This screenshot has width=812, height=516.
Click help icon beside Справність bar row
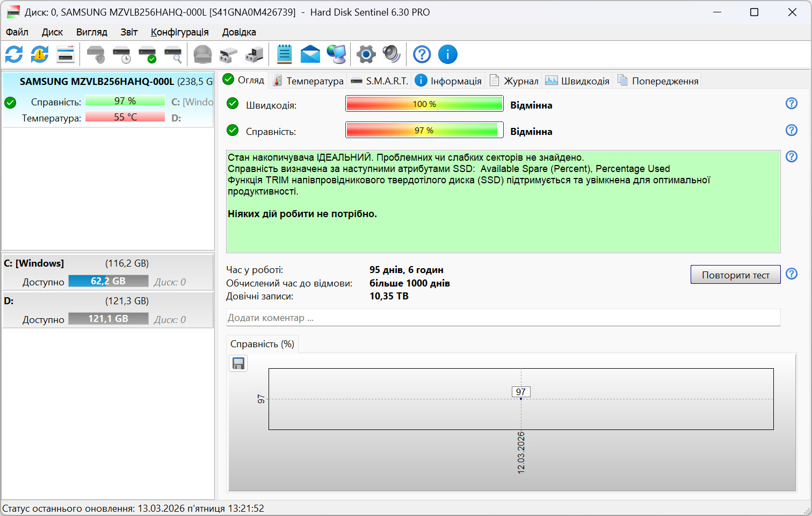tap(792, 130)
